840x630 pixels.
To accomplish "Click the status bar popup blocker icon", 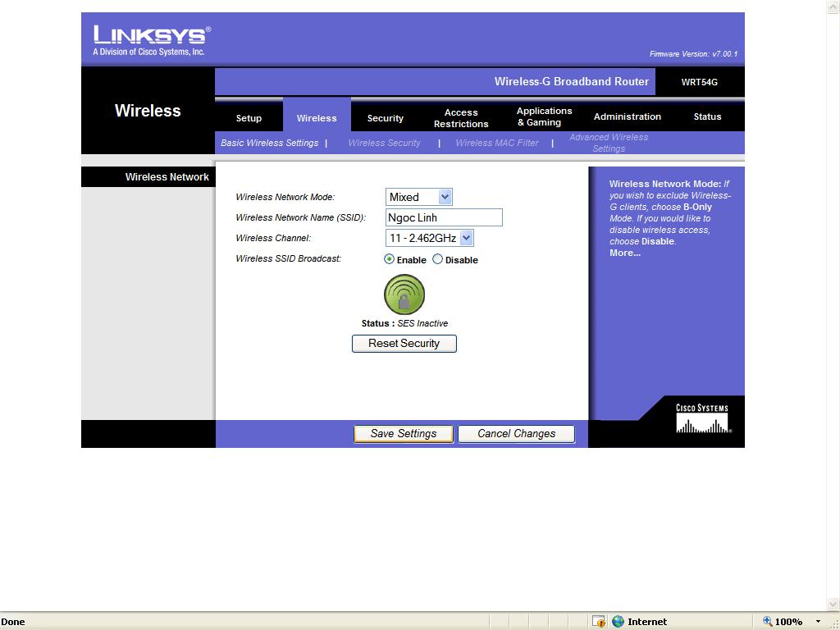I will pyautogui.click(x=599, y=622).
